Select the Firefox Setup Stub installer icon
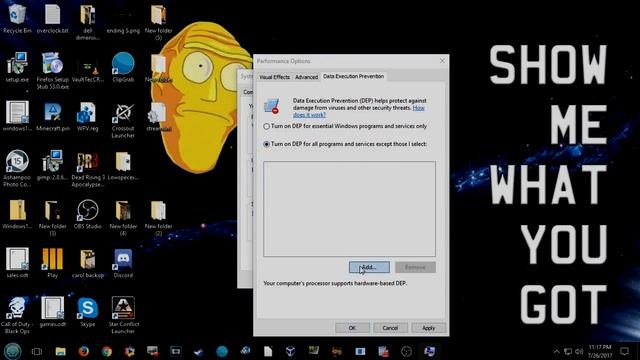640x360 pixels. [52, 70]
